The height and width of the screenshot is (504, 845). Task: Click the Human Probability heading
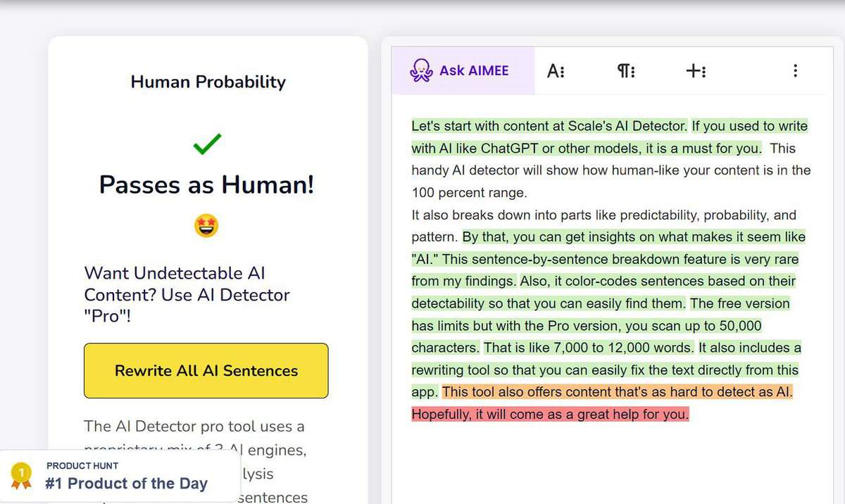pyautogui.click(x=208, y=82)
